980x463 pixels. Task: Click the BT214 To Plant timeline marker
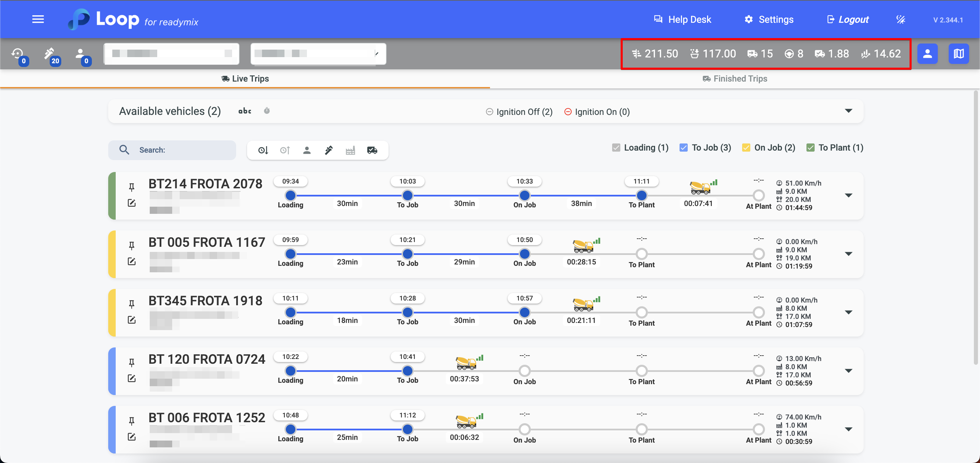click(641, 195)
